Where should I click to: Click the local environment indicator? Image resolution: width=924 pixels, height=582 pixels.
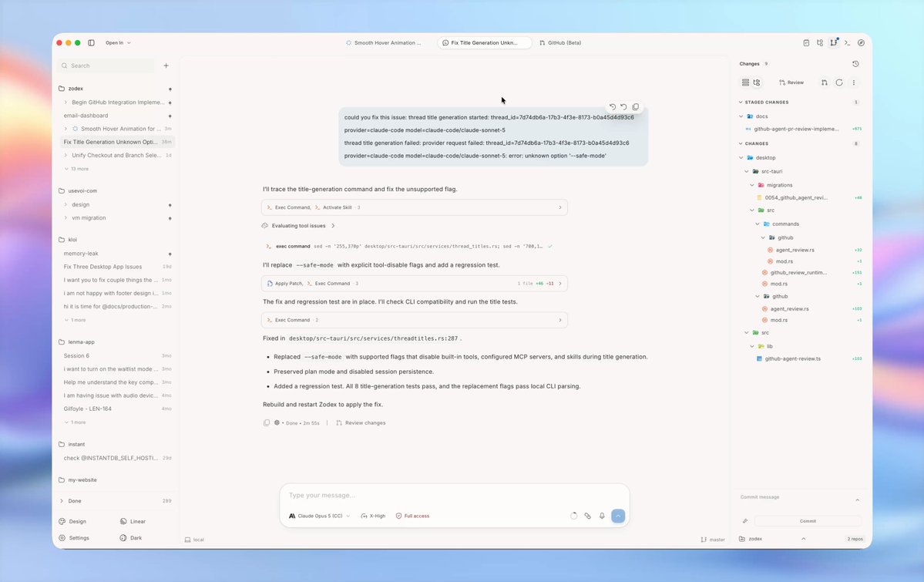coord(194,540)
